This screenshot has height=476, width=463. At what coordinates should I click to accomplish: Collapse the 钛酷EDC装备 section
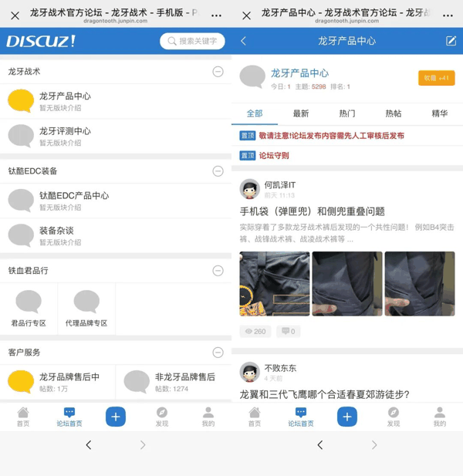coord(218,171)
